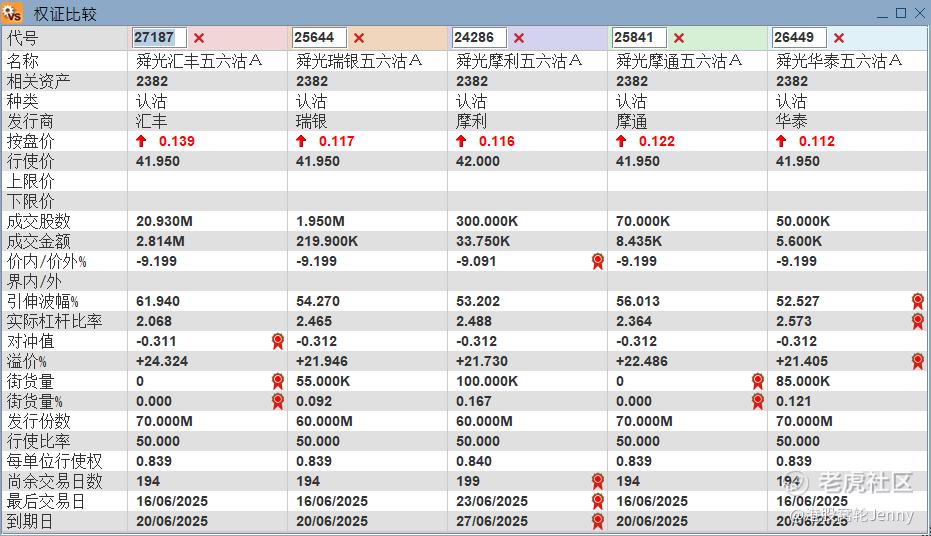Click the outstanding percentage 0.167
Screen dimensions: 931x536
pos(473,401)
